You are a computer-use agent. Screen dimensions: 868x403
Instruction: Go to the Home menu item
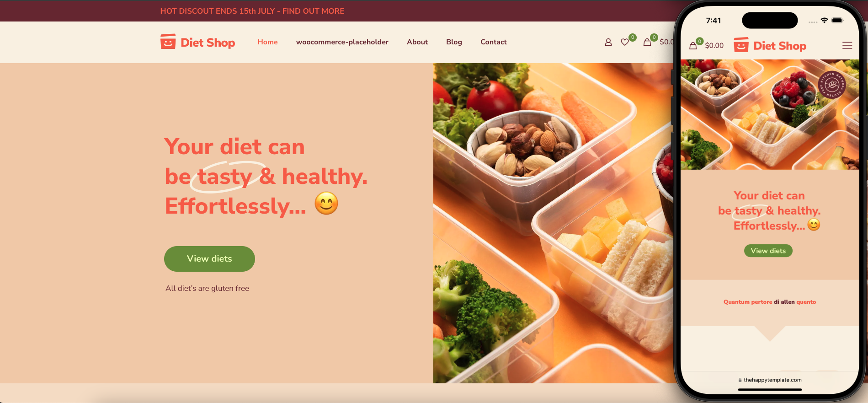(267, 42)
